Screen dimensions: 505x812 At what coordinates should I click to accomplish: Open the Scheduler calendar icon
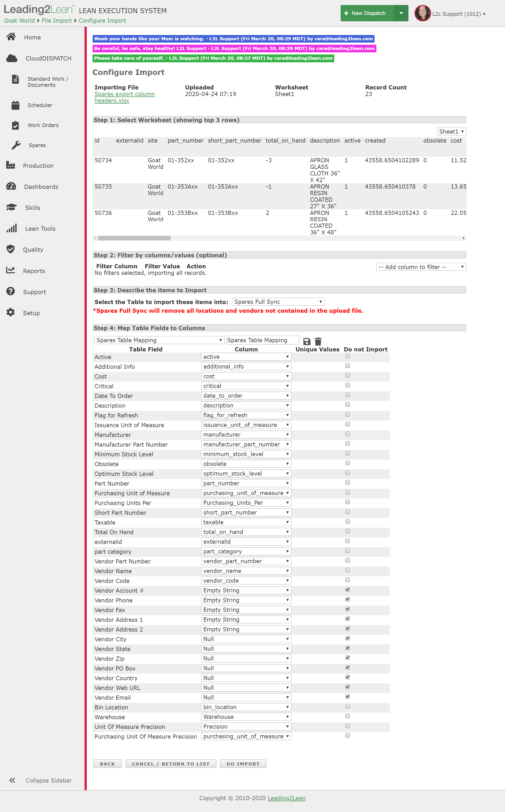[15, 105]
